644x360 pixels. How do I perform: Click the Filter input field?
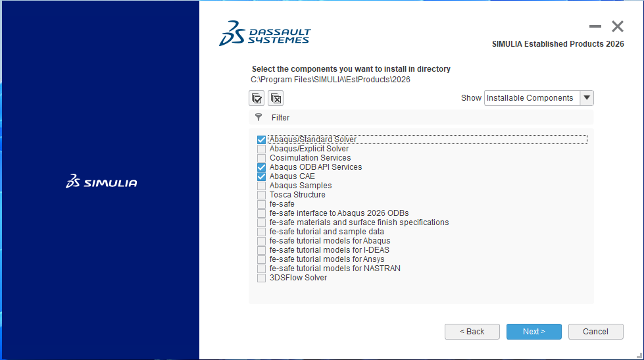(x=421, y=118)
